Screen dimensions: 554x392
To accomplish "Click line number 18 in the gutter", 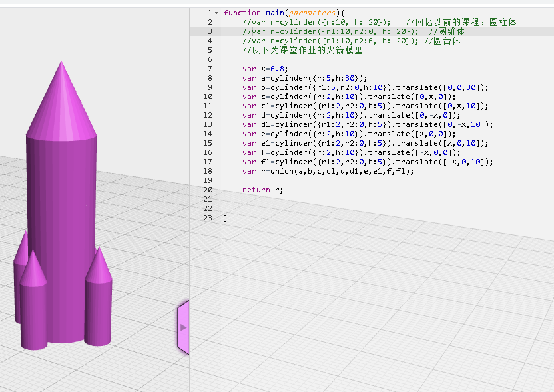I will [x=208, y=171].
